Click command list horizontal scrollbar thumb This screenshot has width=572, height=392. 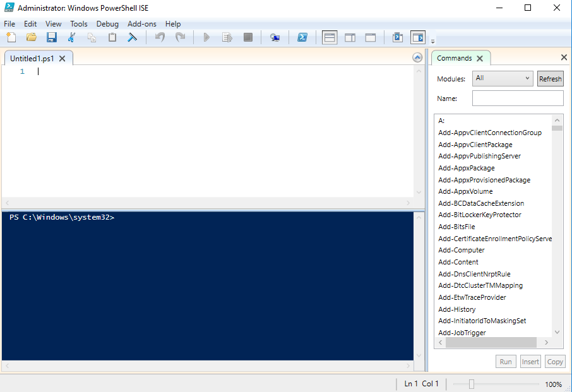pyautogui.click(x=491, y=342)
